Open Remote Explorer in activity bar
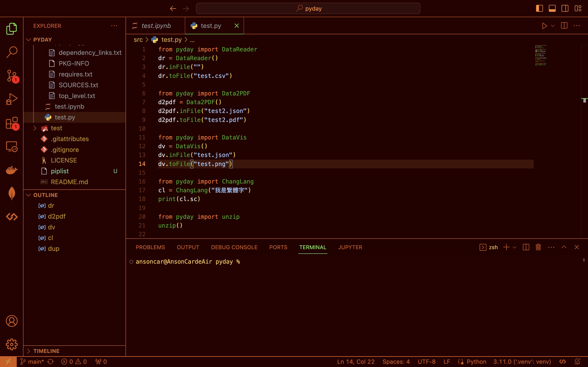 pos(11,147)
